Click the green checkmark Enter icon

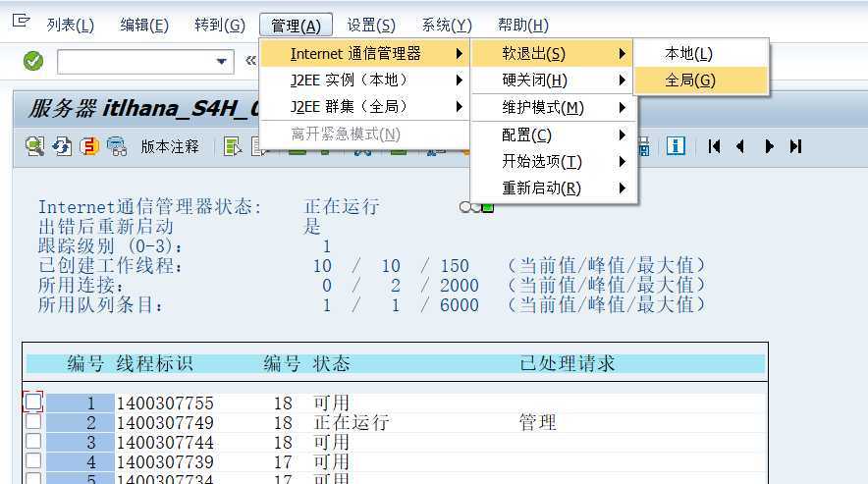[33, 61]
